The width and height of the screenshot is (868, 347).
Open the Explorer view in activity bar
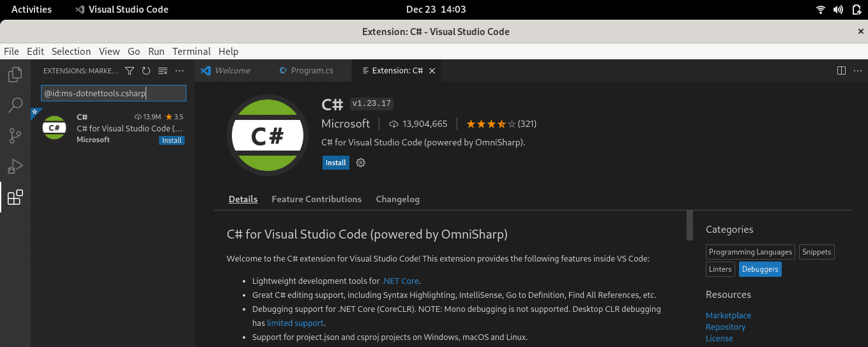pyautogui.click(x=15, y=75)
